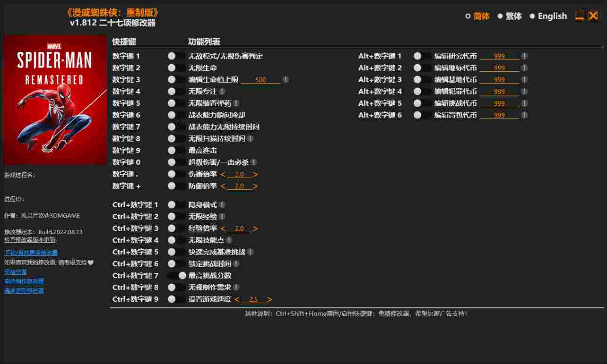Enable 无敌模式/无视伤害判定 toggle
Image resolution: width=607 pixels, height=364 pixels.
click(x=176, y=56)
